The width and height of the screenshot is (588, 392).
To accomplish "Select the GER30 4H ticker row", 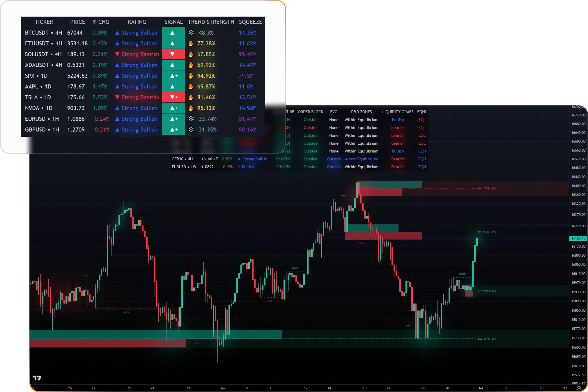I will click(182, 159).
